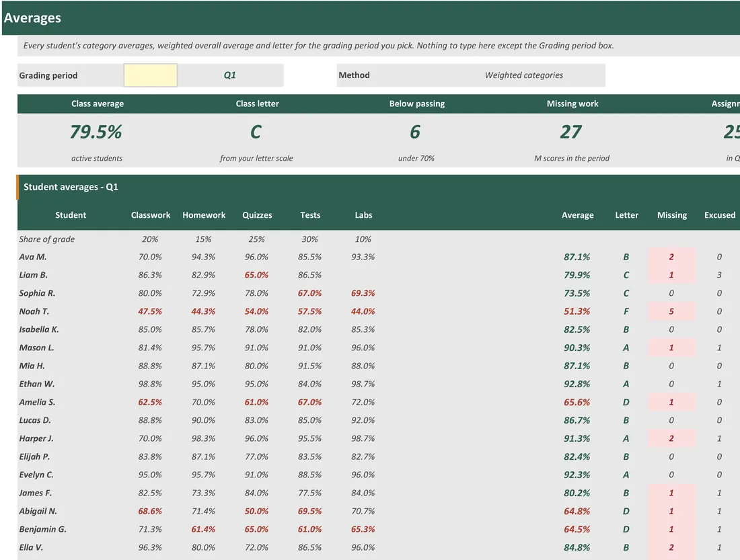This screenshot has height=560, width=740.
Task: Select student name Noah T.
Action: [x=34, y=311]
